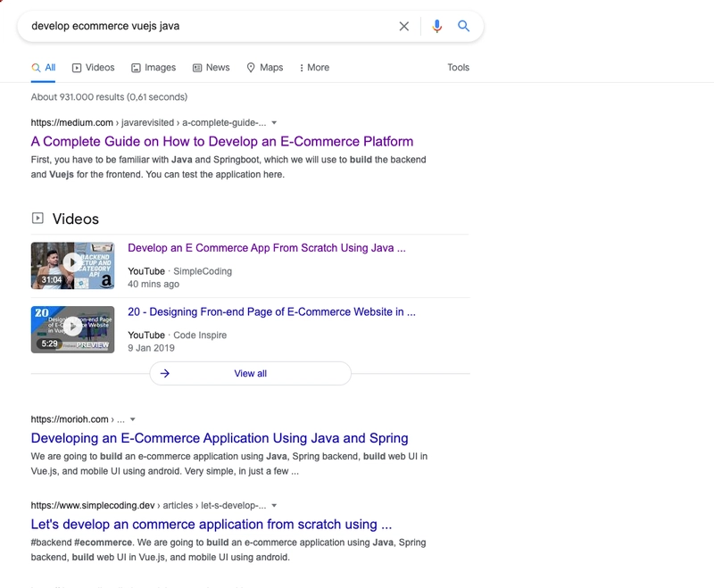
Task: Open '20 - Designing Fron-end Page of E-Commerce Website' video
Action: (271, 311)
